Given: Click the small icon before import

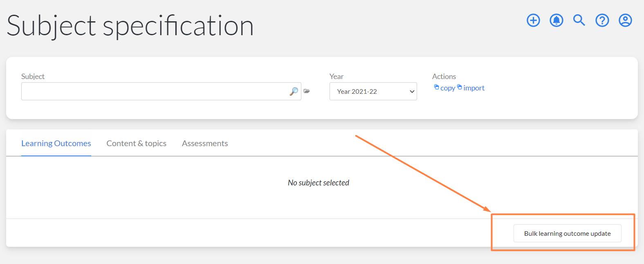Looking at the screenshot, I should pyautogui.click(x=460, y=87).
